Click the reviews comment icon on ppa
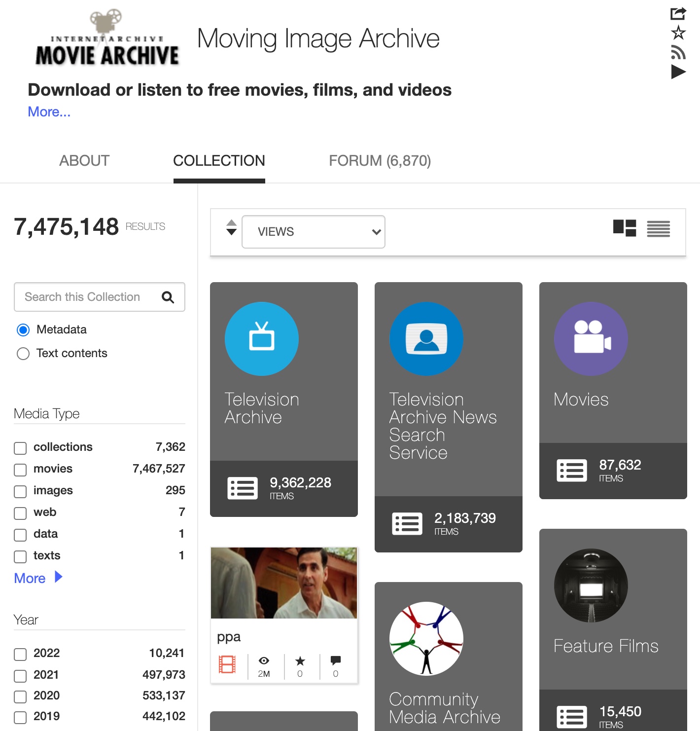Viewport: 700px width, 731px height. click(336, 660)
